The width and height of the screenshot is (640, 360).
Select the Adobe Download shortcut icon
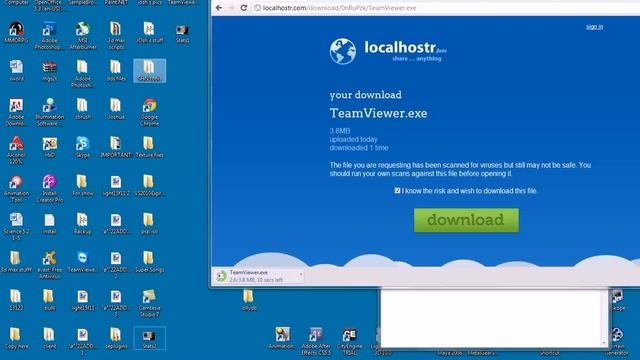coord(16,112)
